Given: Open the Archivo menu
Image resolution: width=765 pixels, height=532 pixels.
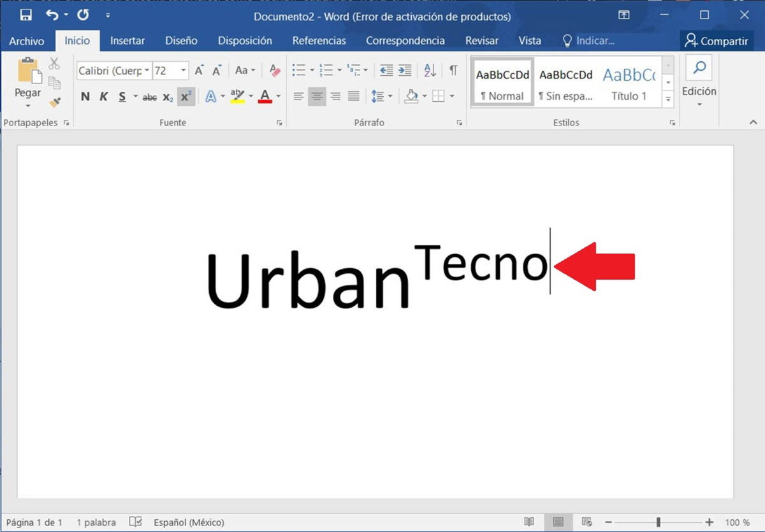Looking at the screenshot, I should click(27, 40).
